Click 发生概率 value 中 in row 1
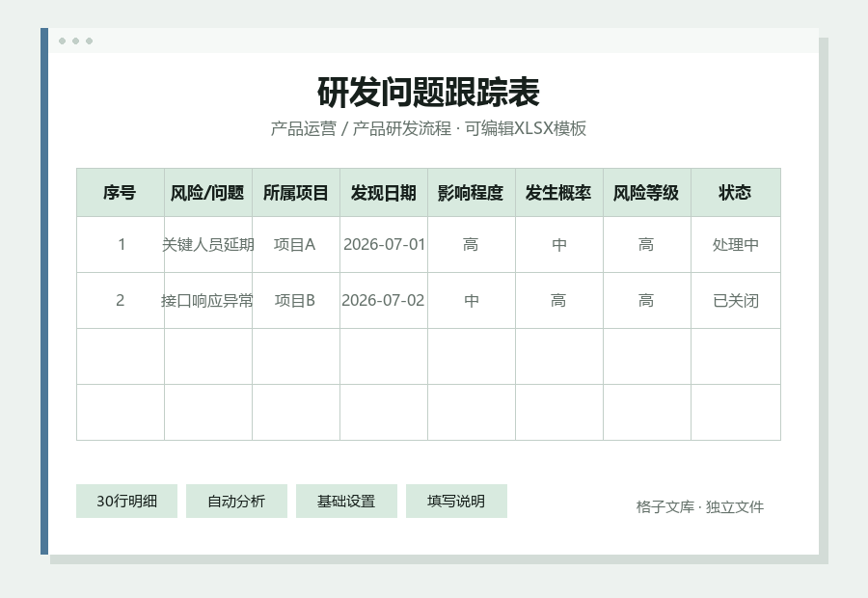This screenshot has height=598, width=868. pyautogui.click(x=559, y=245)
